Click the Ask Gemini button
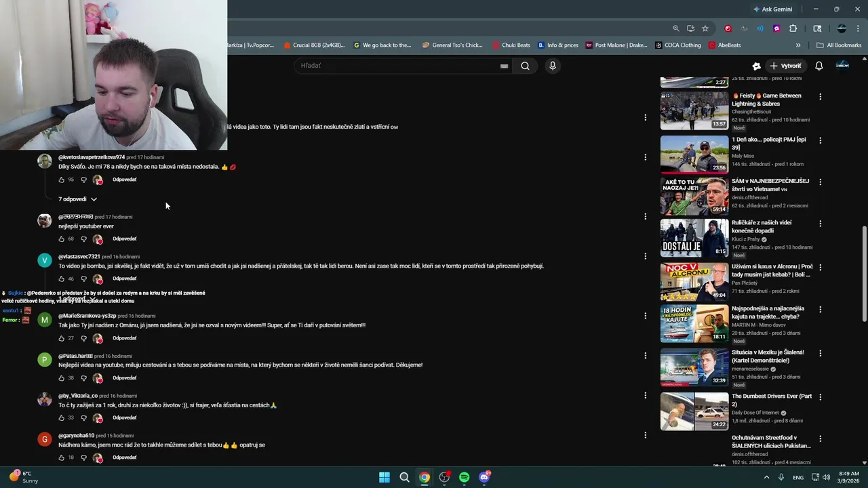Viewport: 868px width, 488px height. (x=772, y=9)
